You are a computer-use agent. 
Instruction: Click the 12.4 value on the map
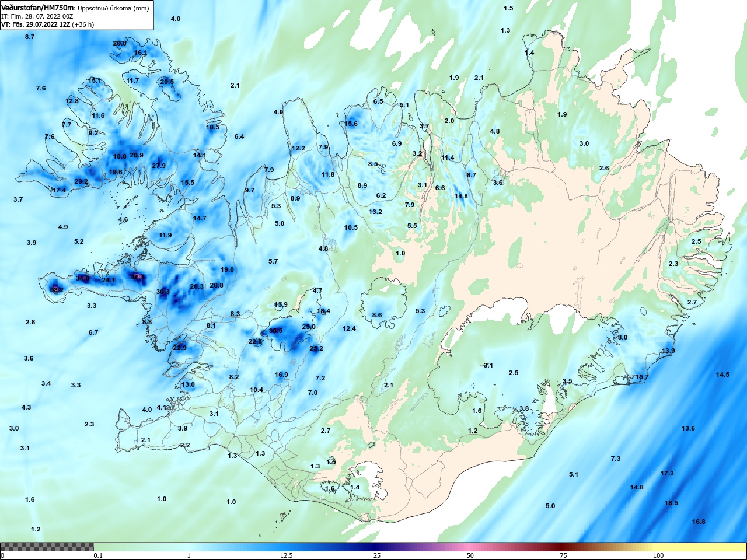(349, 328)
